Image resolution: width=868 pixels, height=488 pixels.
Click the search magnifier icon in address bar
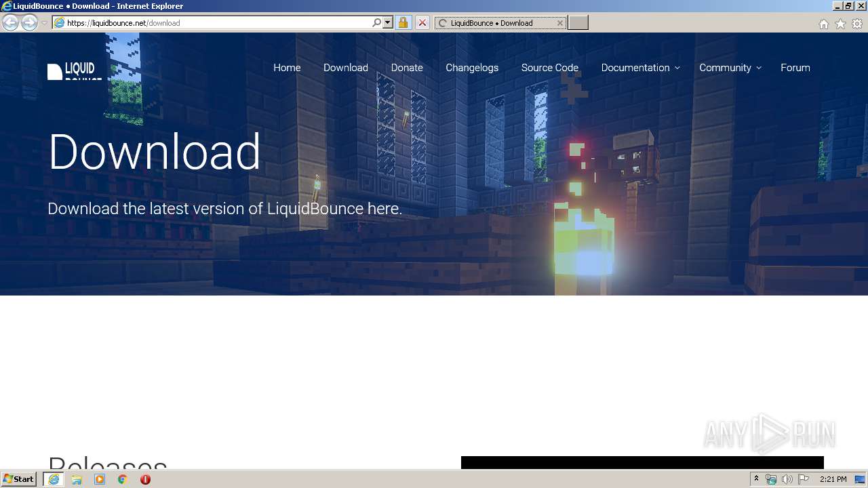(377, 23)
